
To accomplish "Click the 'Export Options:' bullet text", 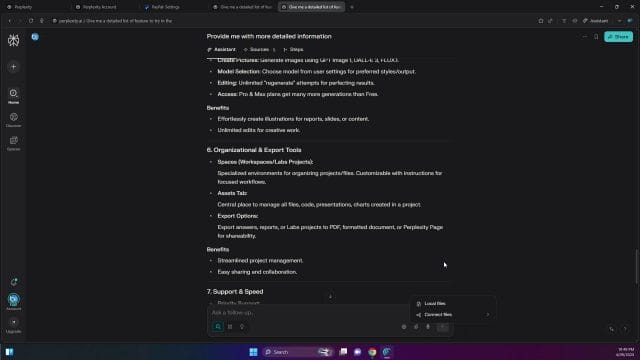I will [x=238, y=216].
